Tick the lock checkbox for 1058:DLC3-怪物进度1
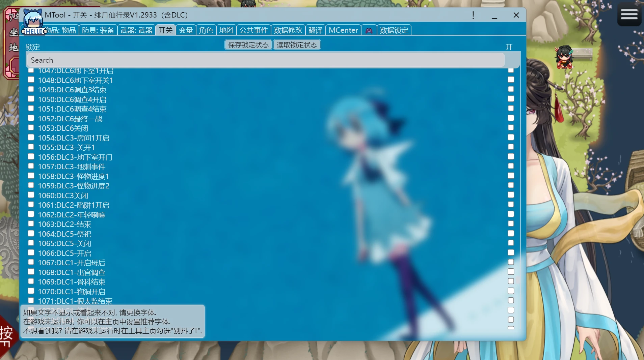The height and width of the screenshot is (360, 644). [x=31, y=176]
